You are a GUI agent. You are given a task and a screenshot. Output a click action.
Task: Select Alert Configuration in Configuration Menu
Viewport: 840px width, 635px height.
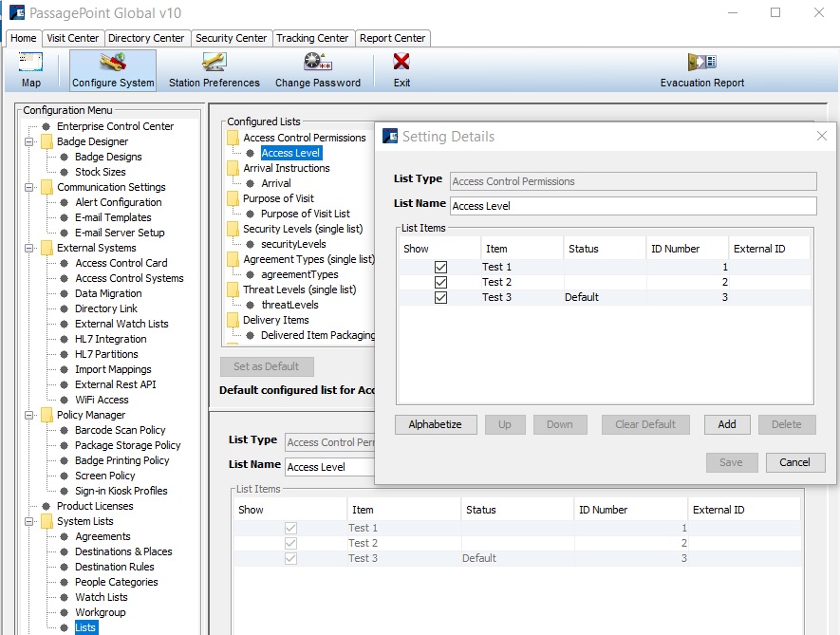coord(119,202)
